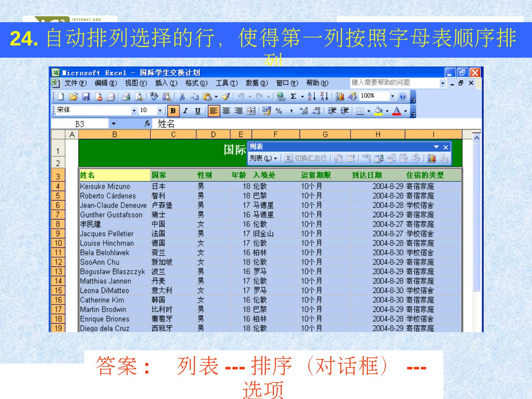Click the AutoSum sigma icon
532x399 pixels.
(293, 97)
